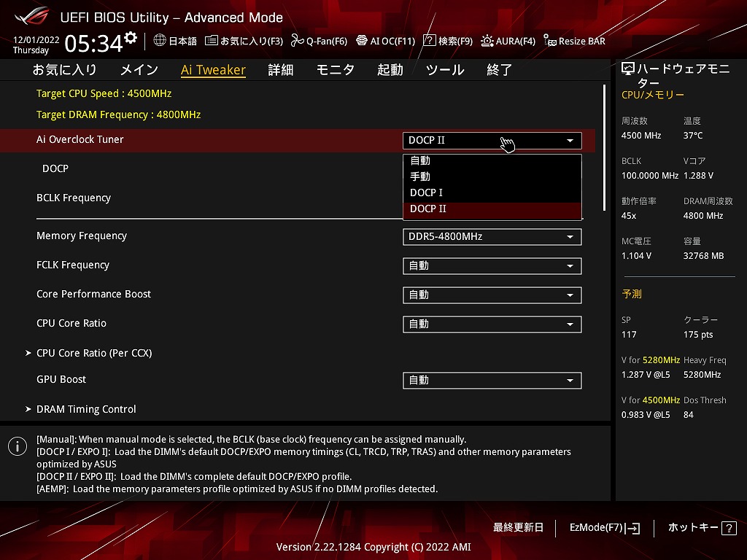Click Target DRAM Frequency : 4800MHz text
747x560 pixels.
coord(118,114)
